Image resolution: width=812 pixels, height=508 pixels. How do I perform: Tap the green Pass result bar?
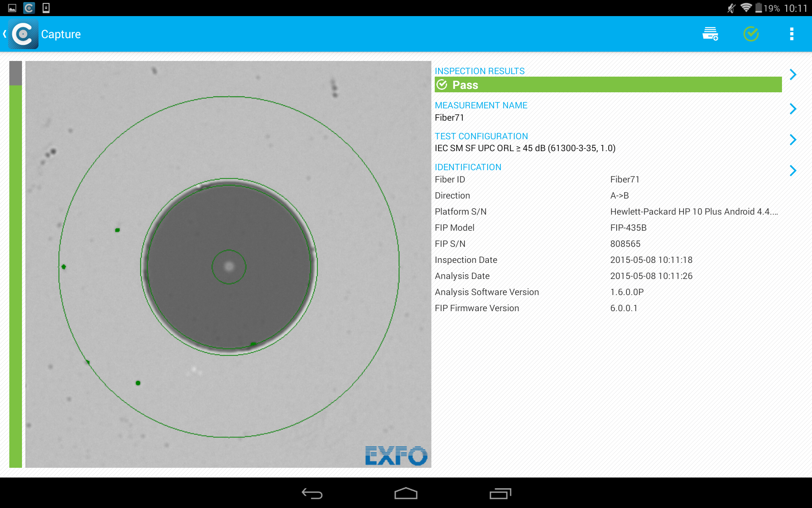tap(608, 85)
